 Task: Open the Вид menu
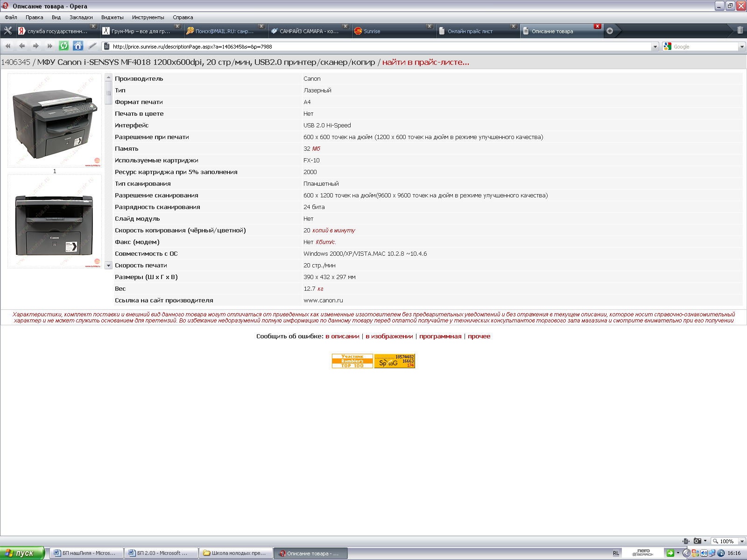tap(56, 17)
